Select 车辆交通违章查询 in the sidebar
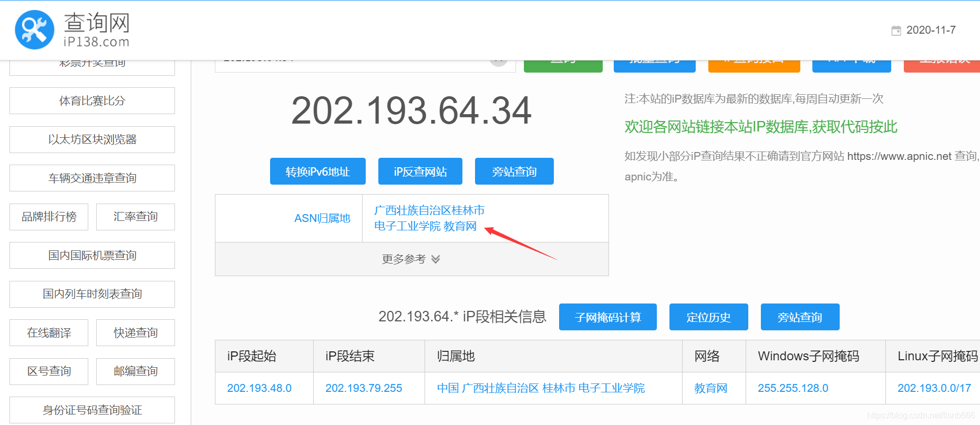 [x=92, y=178]
